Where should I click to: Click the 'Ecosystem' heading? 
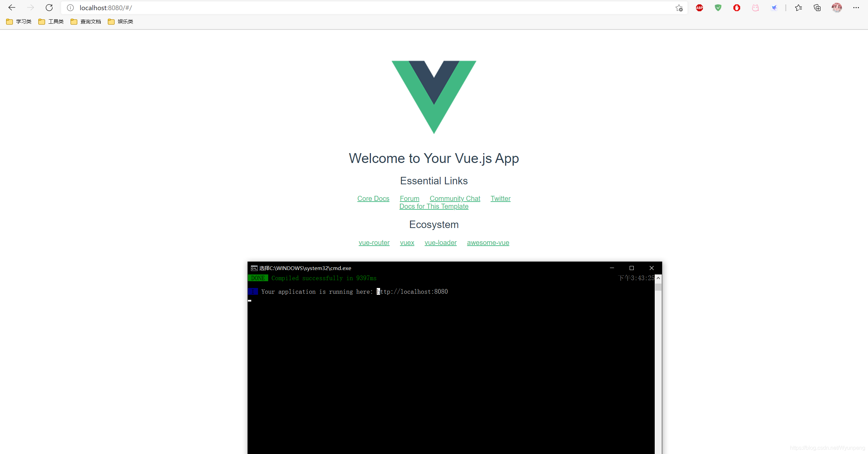point(434,225)
